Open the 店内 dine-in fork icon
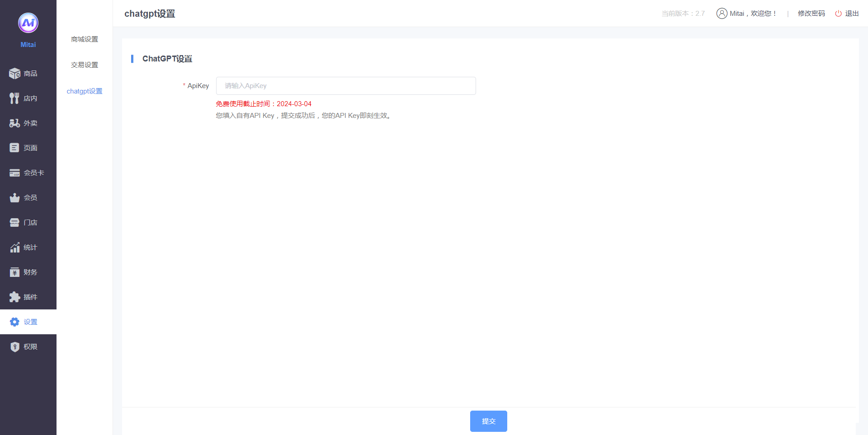The height and width of the screenshot is (435, 868). click(x=14, y=98)
